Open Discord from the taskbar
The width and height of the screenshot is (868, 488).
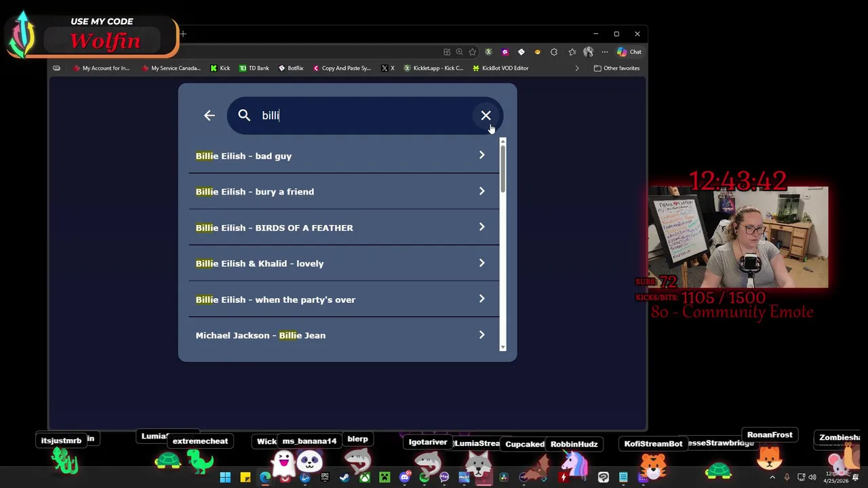pos(405,478)
